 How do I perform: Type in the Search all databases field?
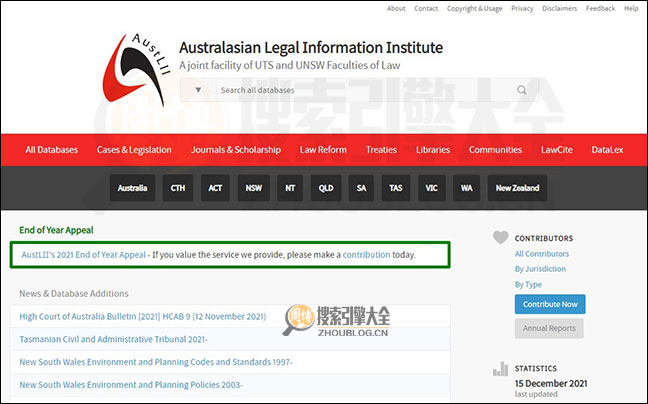(x=360, y=90)
